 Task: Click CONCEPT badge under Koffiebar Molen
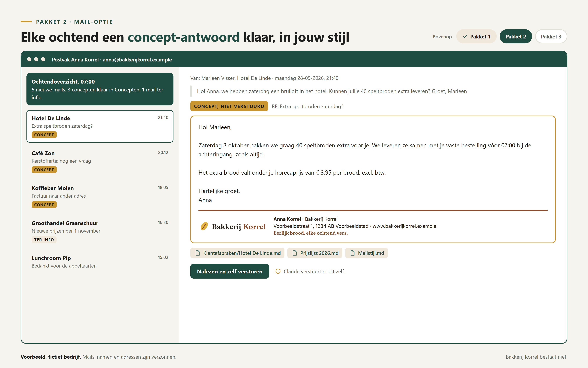pos(44,205)
